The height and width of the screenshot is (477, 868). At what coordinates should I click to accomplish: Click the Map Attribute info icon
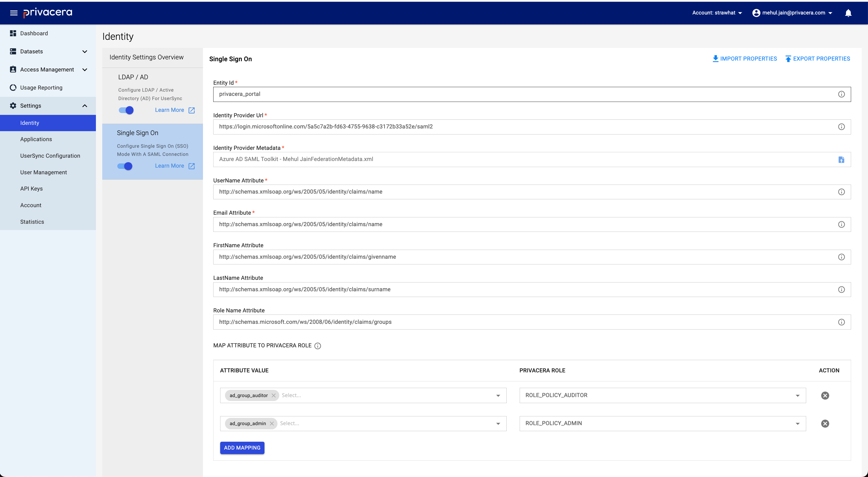pos(318,346)
